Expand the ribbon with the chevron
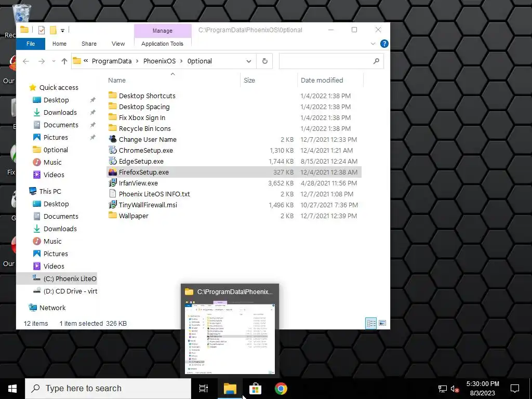The width and height of the screenshot is (532, 399). click(x=373, y=44)
